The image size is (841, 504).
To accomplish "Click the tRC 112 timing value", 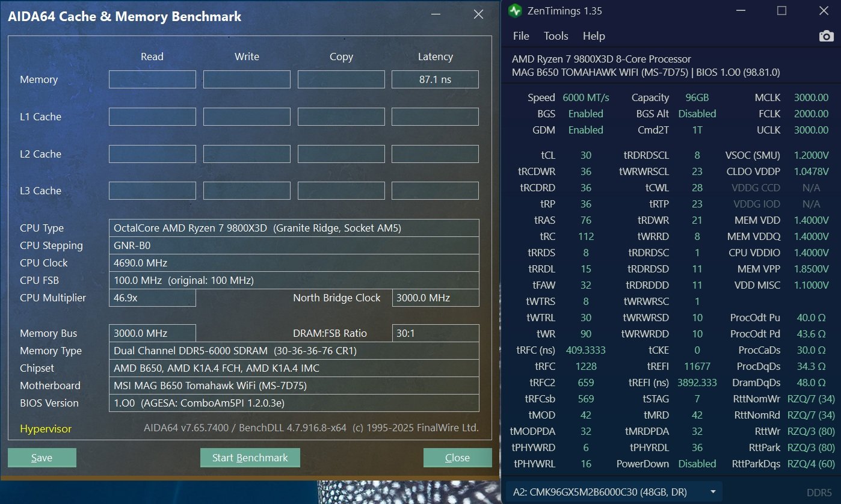I will pyautogui.click(x=586, y=236).
